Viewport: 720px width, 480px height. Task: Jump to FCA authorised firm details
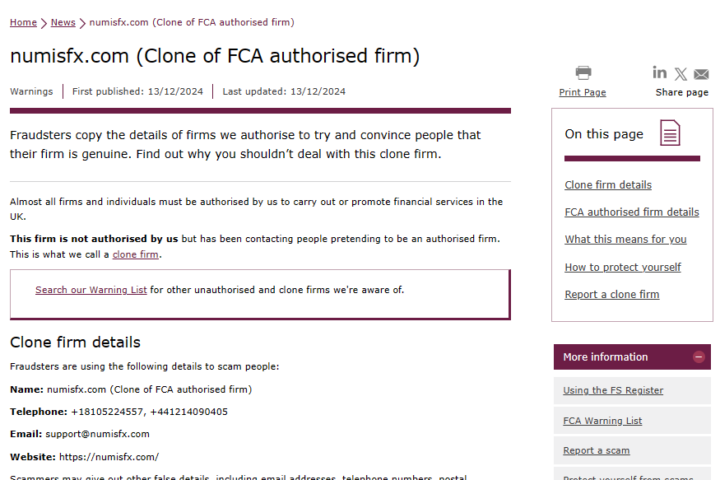point(632,212)
